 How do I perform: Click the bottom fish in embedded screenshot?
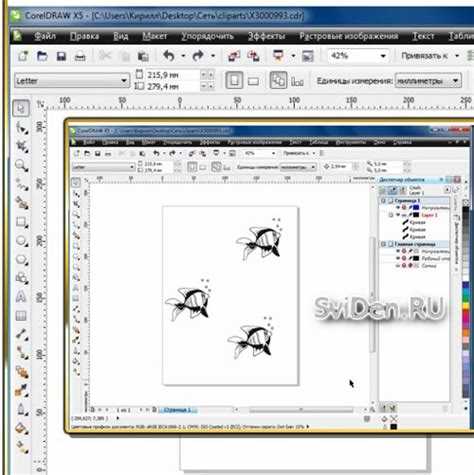[x=251, y=338]
